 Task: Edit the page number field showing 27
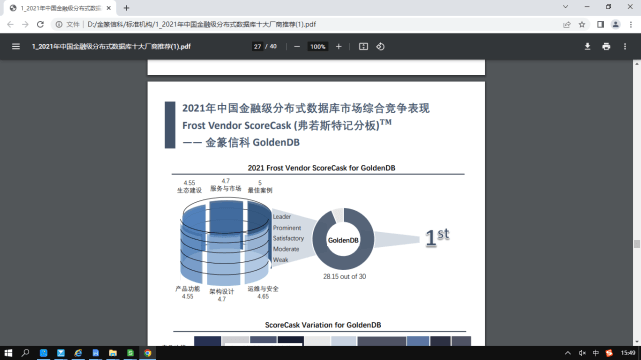[257, 47]
